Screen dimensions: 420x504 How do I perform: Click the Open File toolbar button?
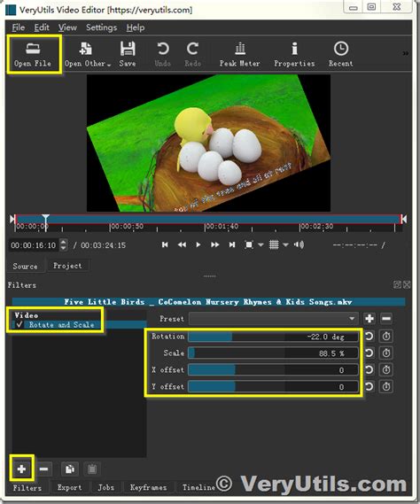point(33,55)
